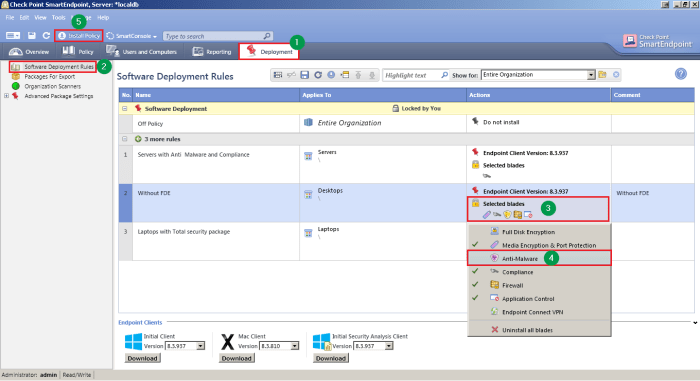Screen dimensions: 700x381
Task: Open the SmartConsole dropdown
Action: [132, 36]
